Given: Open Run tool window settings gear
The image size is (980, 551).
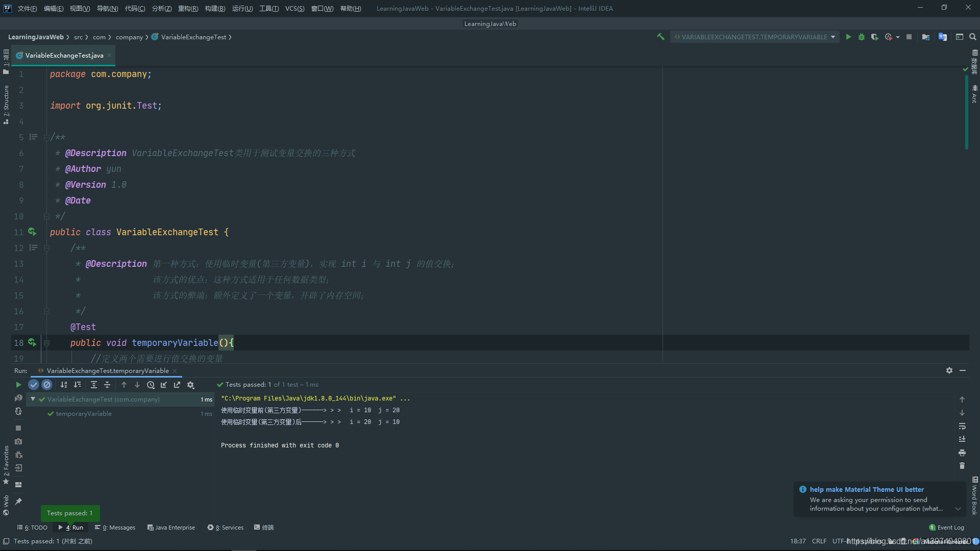Looking at the screenshot, I should (x=949, y=370).
